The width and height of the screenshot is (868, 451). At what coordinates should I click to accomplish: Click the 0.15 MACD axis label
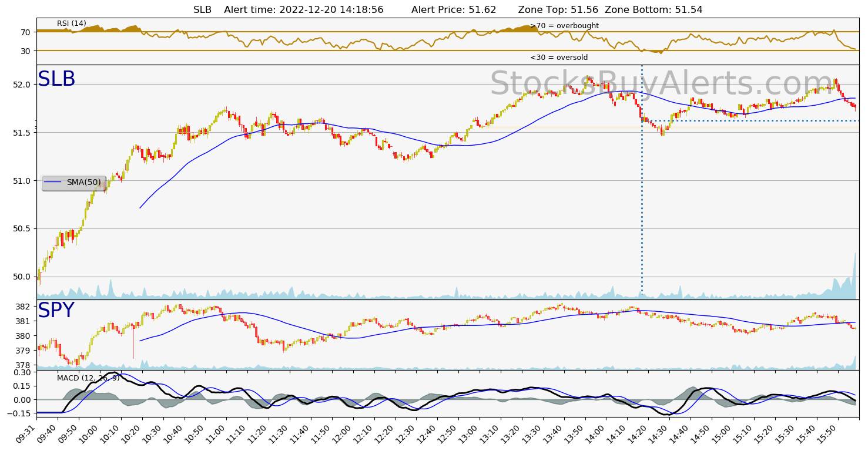click(x=22, y=386)
